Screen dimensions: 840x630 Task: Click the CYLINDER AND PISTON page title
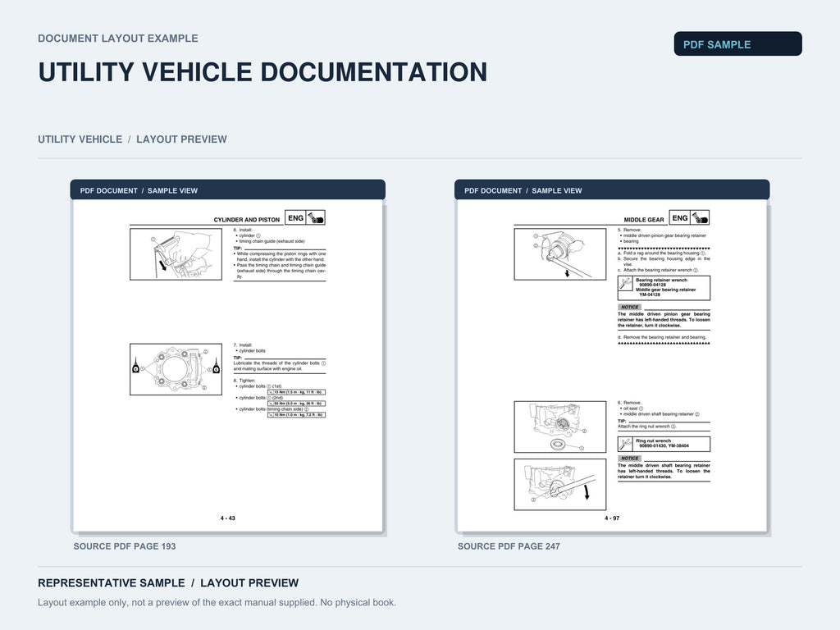click(246, 220)
